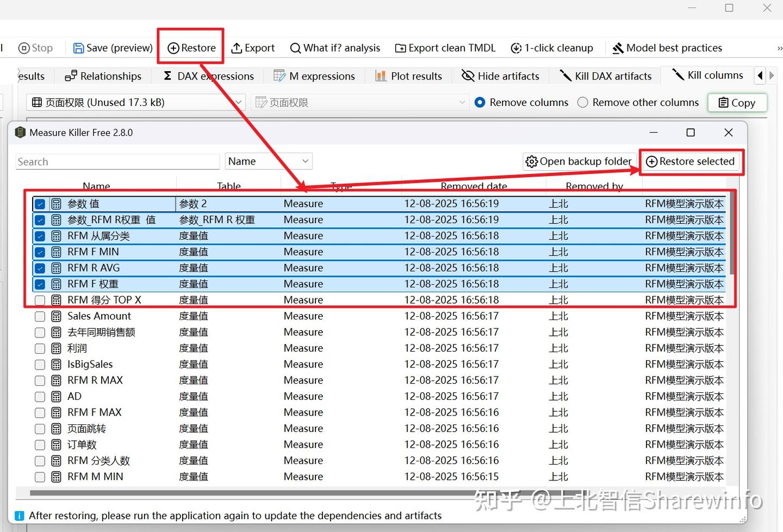783x532 pixels.
Task: Open DAX expressions view
Action: point(207,76)
